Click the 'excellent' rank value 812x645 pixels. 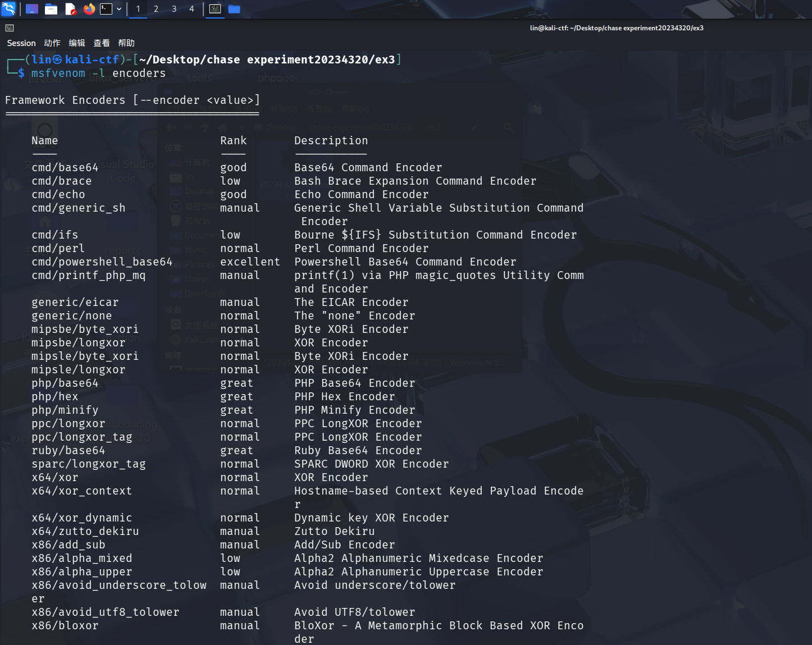[x=250, y=262]
